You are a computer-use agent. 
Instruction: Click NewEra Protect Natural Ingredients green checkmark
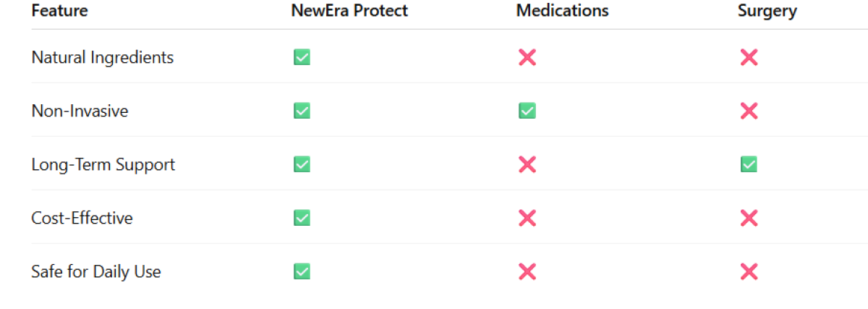coord(302,57)
